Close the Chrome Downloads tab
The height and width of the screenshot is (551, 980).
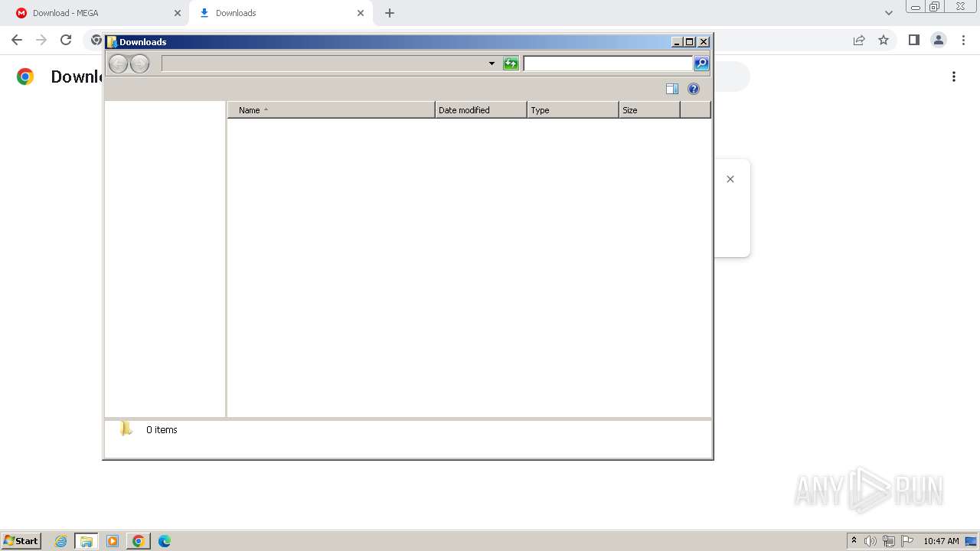pos(361,13)
